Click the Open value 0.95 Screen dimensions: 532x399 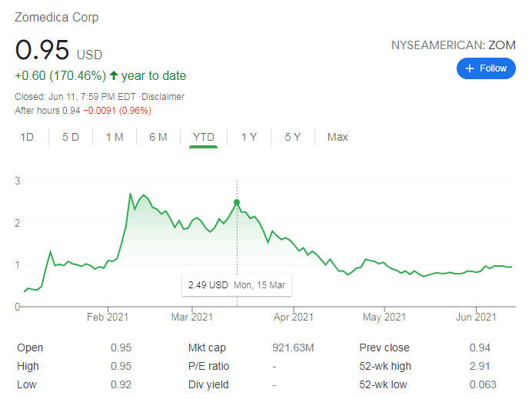[x=121, y=347]
